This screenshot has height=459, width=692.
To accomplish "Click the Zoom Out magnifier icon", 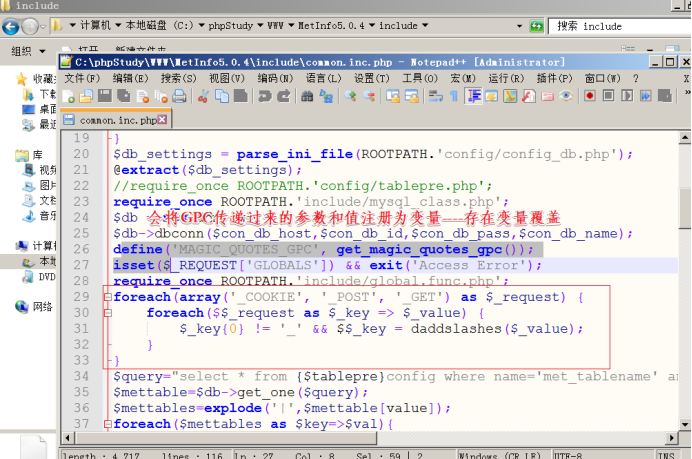I will pyautogui.click(x=369, y=96).
